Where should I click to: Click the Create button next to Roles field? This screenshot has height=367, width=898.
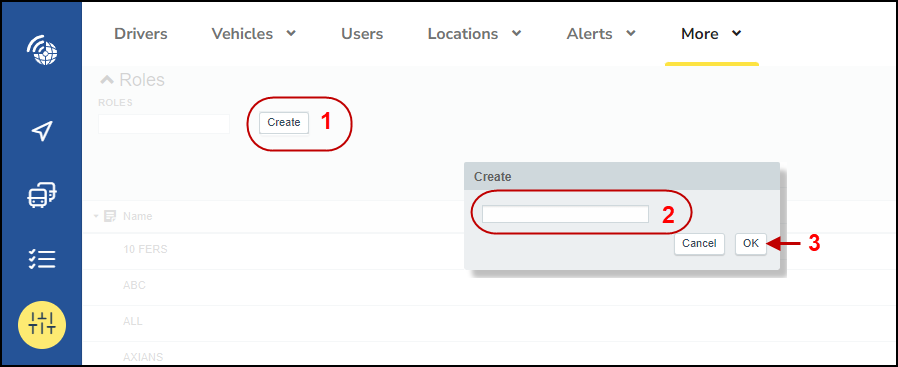click(x=284, y=123)
